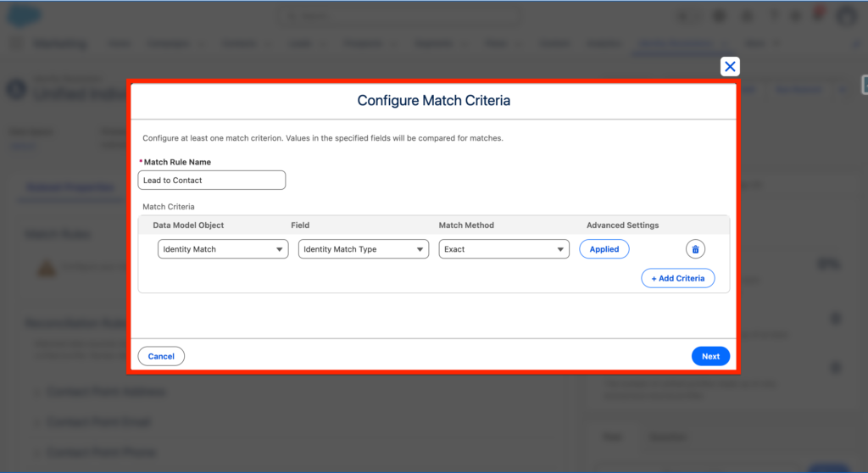
Task: Click the warning triangle under Match Rules
Action: click(46, 268)
